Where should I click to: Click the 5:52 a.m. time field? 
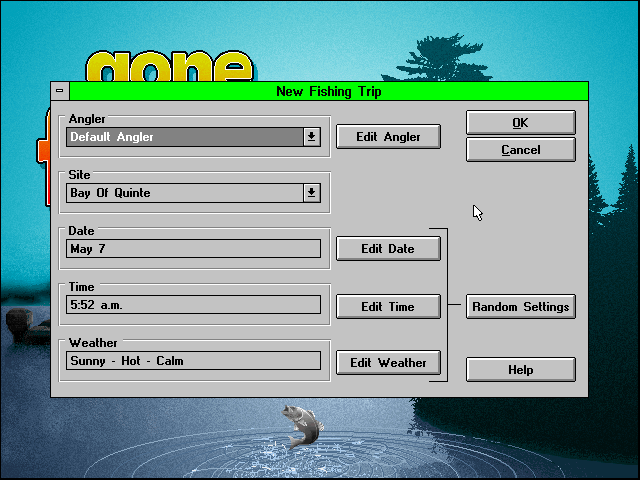[193, 305]
